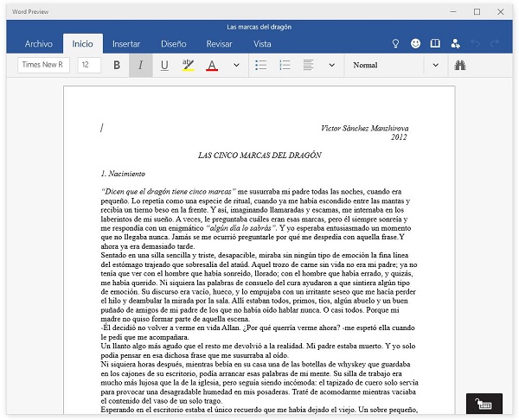Expand more paragraph options chevron
519x420 pixels.
[x=331, y=65]
